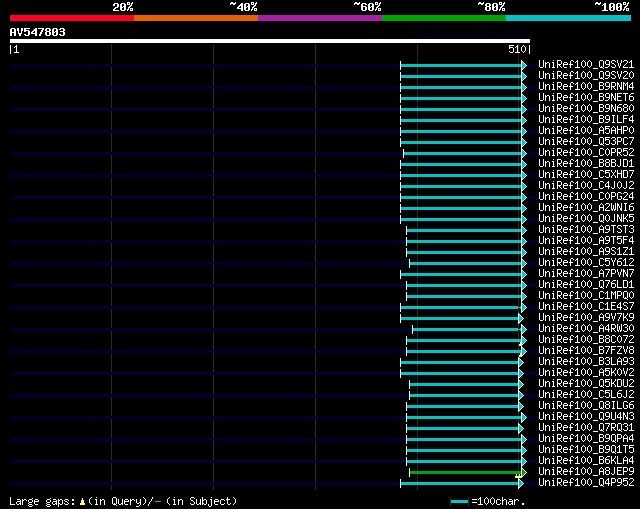Select the UniRef100_A7PVN7 entry label
This screenshot has height=509, width=640.
tap(586, 273)
